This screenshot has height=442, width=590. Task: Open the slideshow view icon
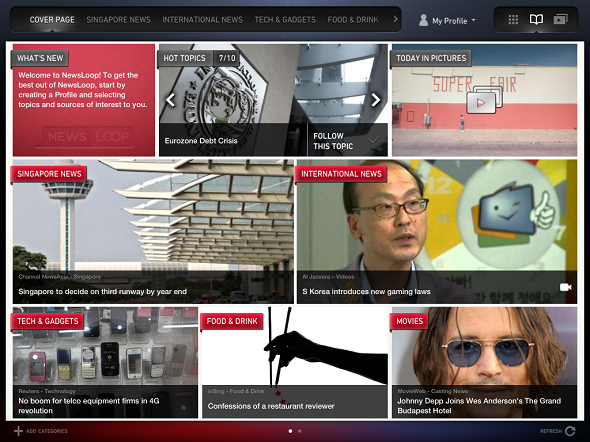pyautogui.click(x=560, y=20)
